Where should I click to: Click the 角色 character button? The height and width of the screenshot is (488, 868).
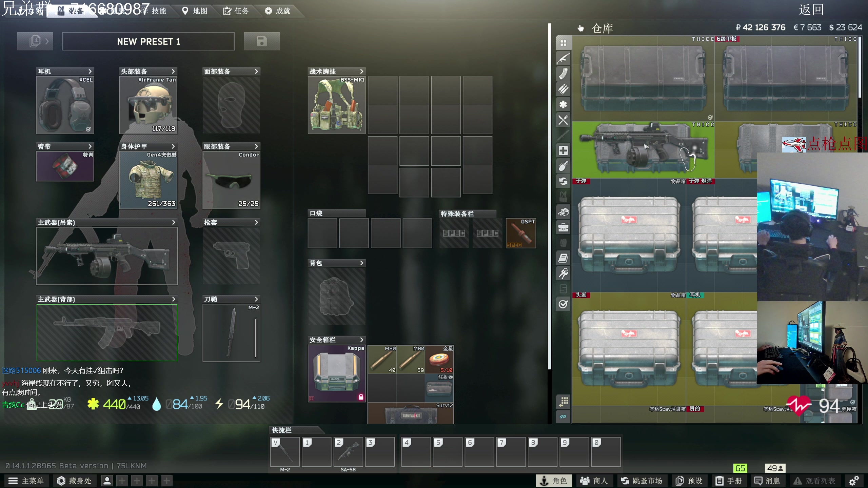click(554, 481)
